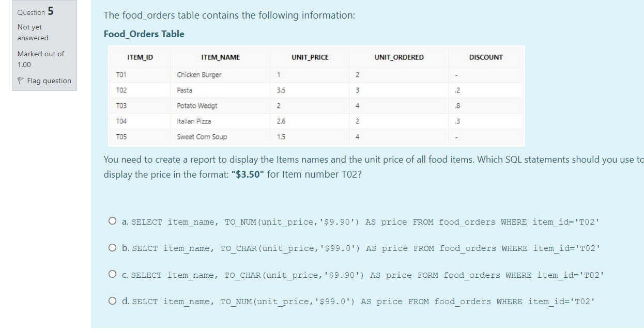Viewport: 644px width, 332px height.
Task: Click the 3.5 unit price for Pasta
Action: [281, 90]
